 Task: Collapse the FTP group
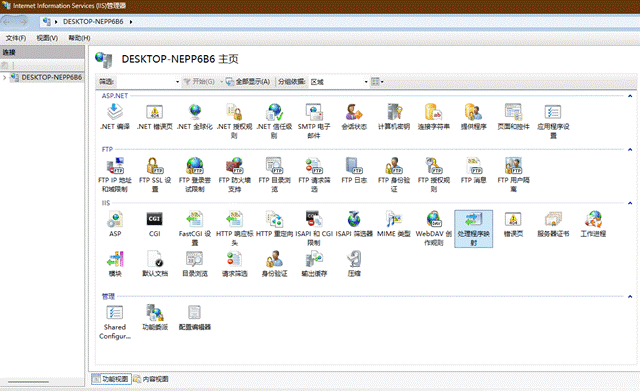tap(630, 150)
